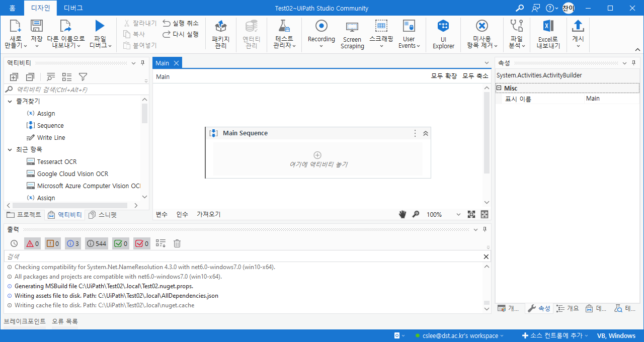Switch to the Debug (디버그) ribbon tab
The height and width of the screenshot is (342, 644).
tap(73, 8)
